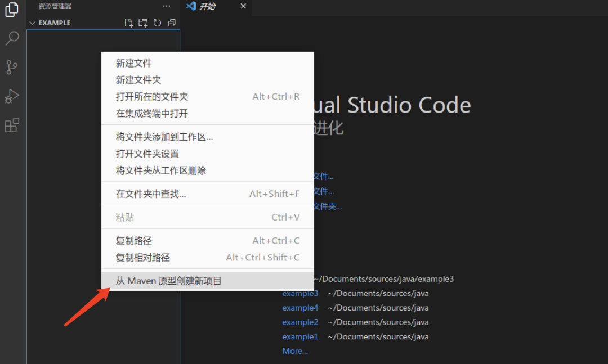Viewport: 608px width, 364px height.
Task: Open recent project example1 link
Action: point(300,336)
